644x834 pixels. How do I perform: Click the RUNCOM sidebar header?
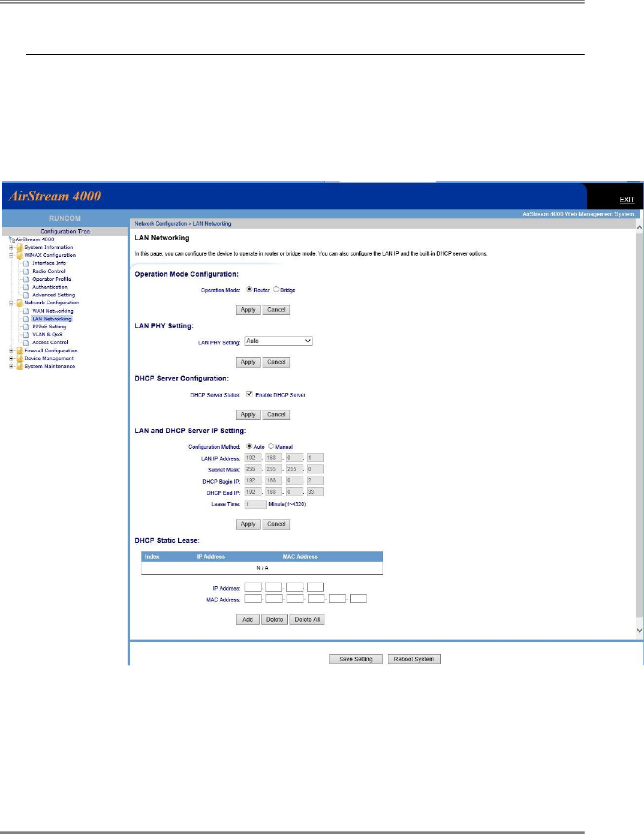[x=65, y=218]
